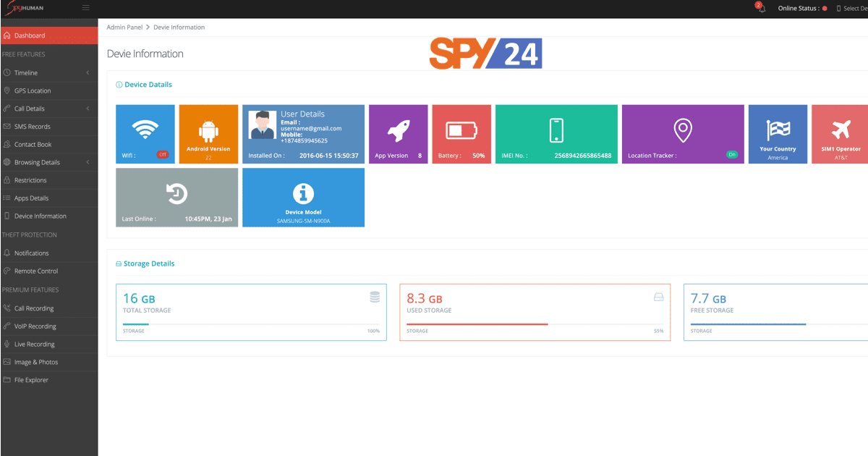Screen dimensions: 868x456
Task: Click the battery value "50%"
Action: click(479, 156)
